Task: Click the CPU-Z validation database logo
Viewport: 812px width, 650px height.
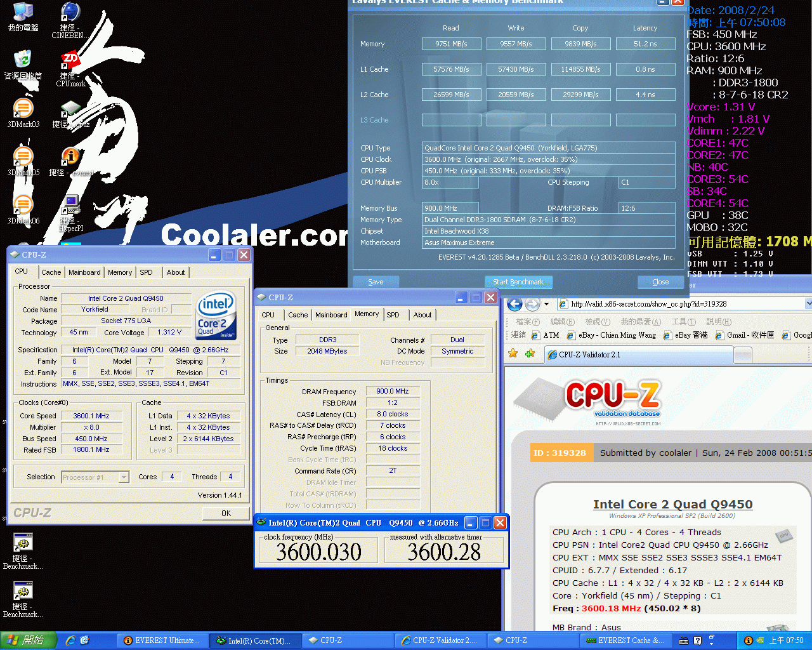Action: tap(587, 403)
